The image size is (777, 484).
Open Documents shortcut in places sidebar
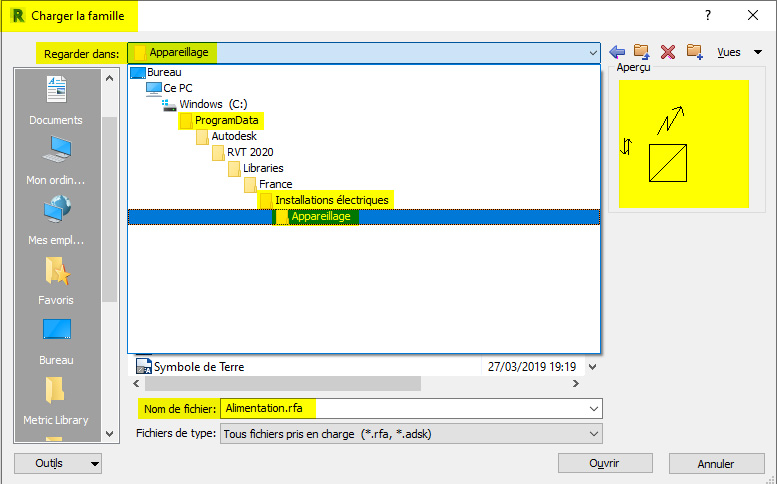point(56,100)
